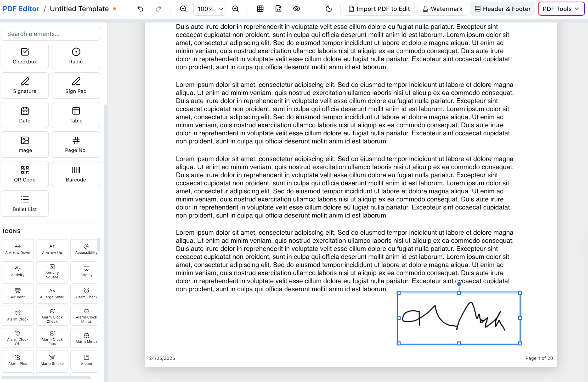
Task: Click the Untitled Template title
Action: click(x=79, y=9)
